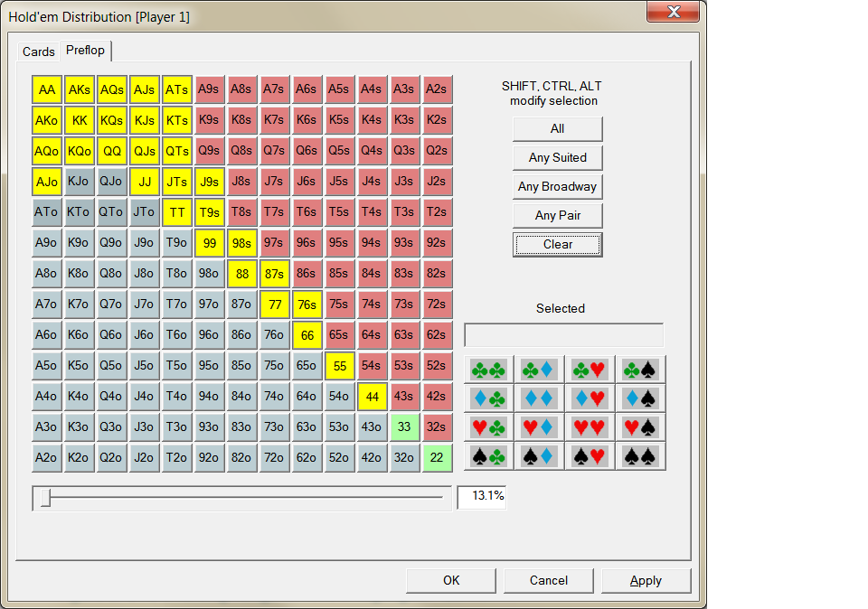The image size is (868, 609).
Task: Select the 32s hand cell
Action: (x=437, y=426)
